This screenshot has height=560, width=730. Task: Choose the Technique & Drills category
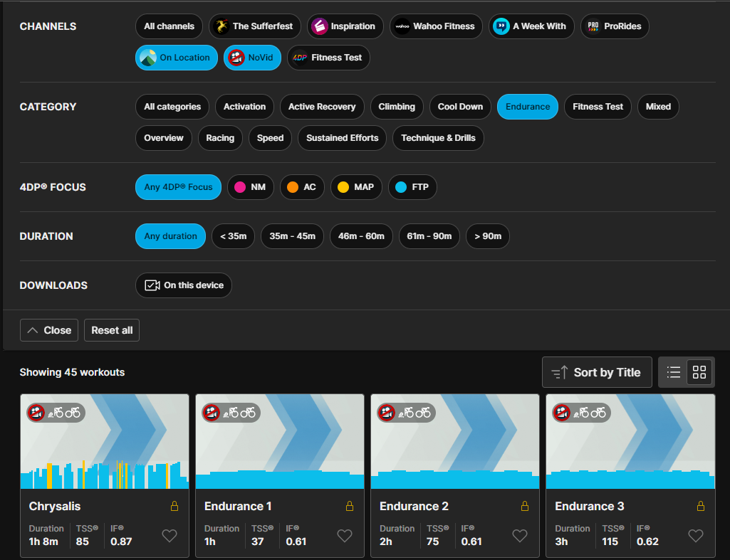[438, 138]
